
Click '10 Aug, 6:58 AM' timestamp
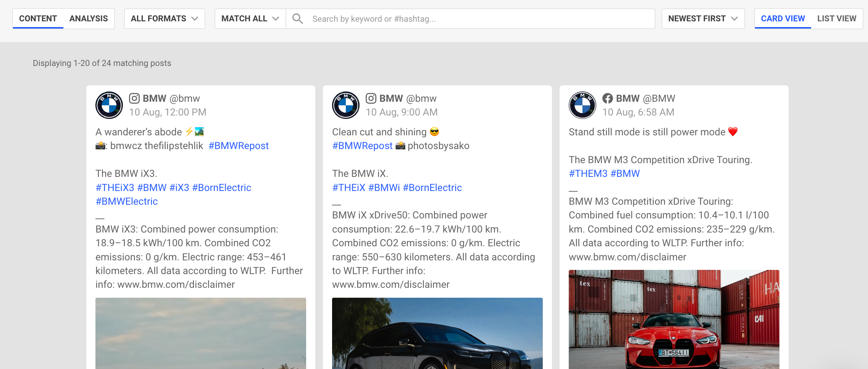638,112
